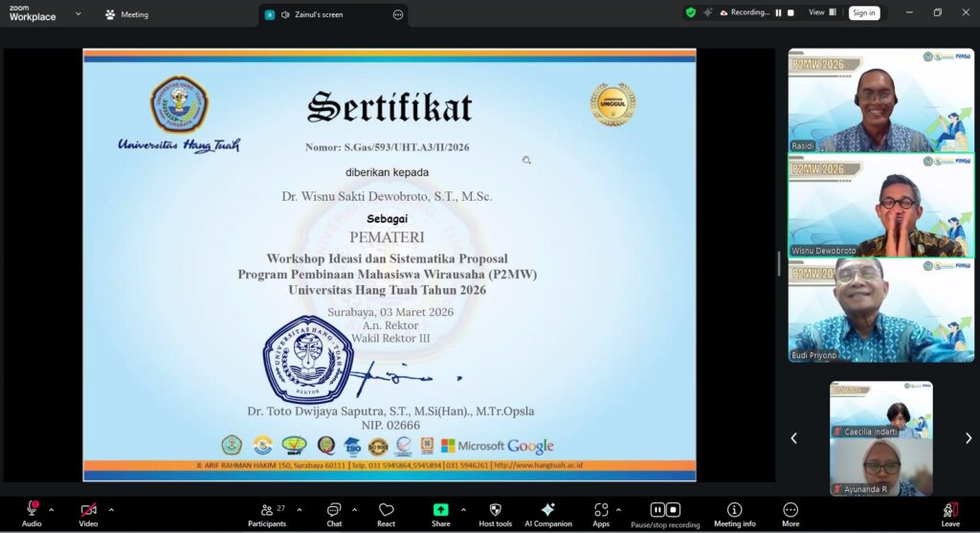
Task: Click the green Share screen icon
Action: (440, 511)
